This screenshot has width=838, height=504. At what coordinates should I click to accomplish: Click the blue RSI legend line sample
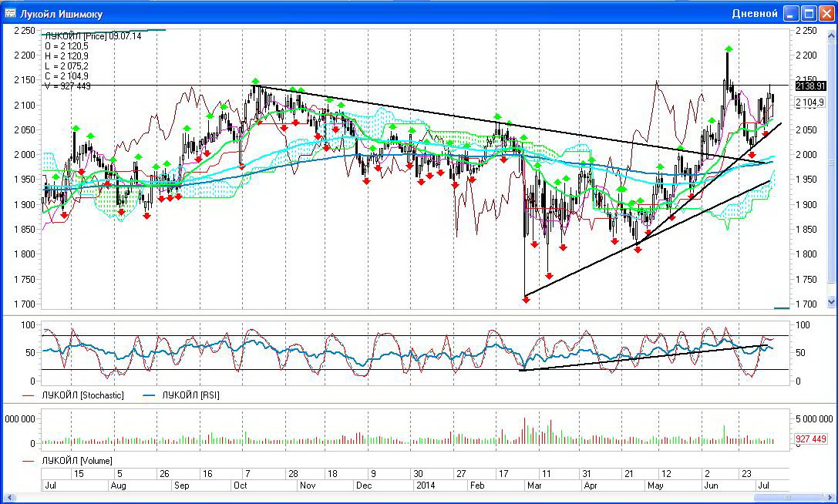(149, 396)
